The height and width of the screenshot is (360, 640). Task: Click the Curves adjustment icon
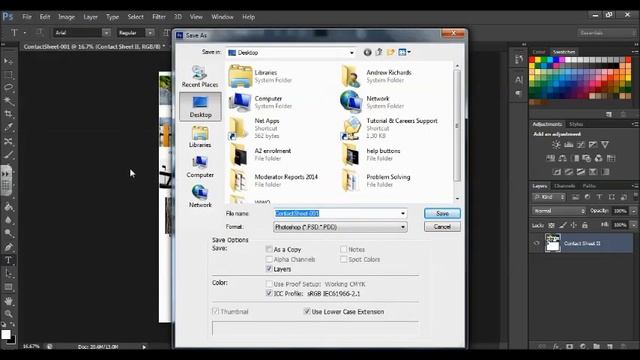pos(580,145)
